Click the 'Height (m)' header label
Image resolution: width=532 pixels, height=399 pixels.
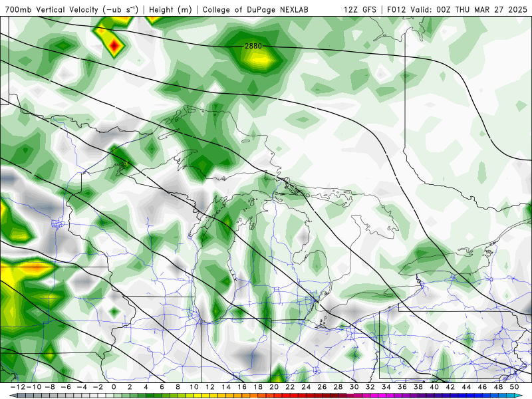click(170, 9)
